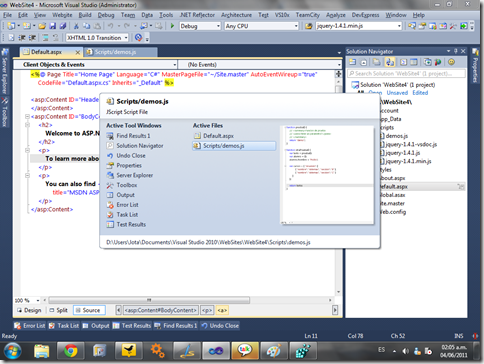Click the New Project toolbar icon
Viewport: 484px width, 364px height.
click(x=11, y=26)
